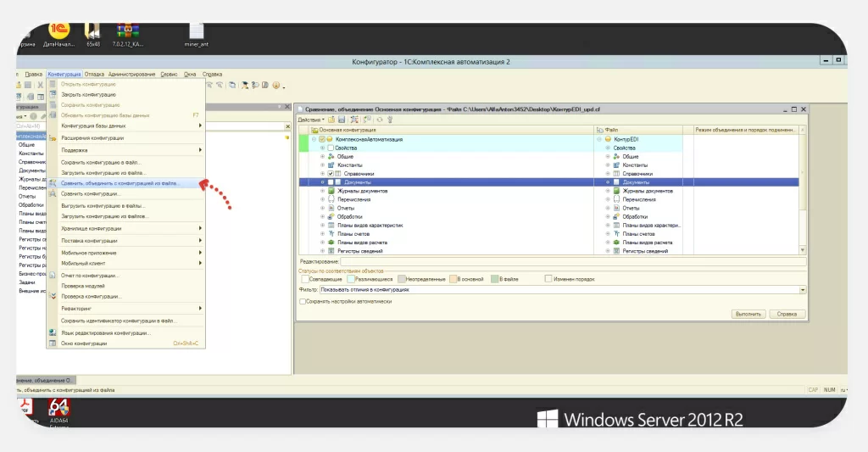This screenshot has height=452, width=868.
Task: Launch AIDA64 from the desktop
Action: pyautogui.click(x=59, y=407)
